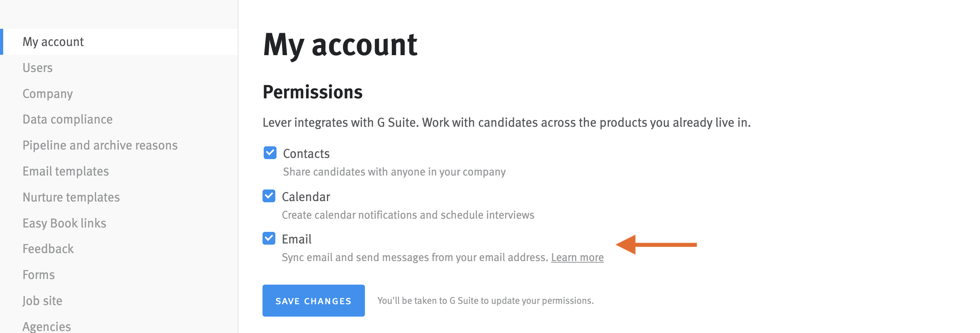Open the Company settings section
Image resolution: width=980 pixels, height=333 pixels.
coord(48,94)
